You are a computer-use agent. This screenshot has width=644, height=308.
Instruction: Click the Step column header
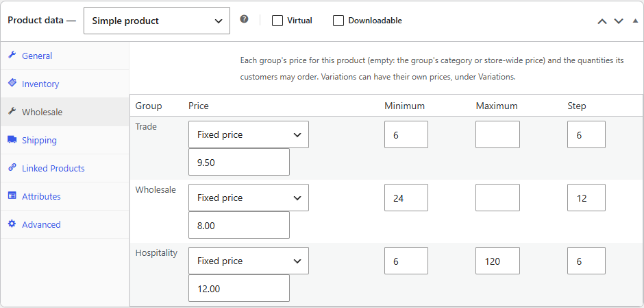(x=577, y=106)
